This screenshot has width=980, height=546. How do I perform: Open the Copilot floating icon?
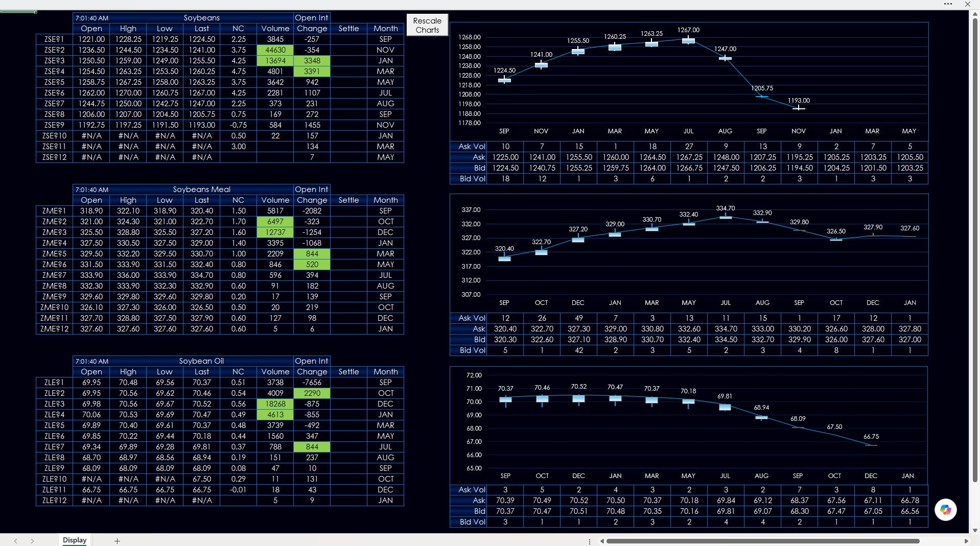pyautogui.click(x=945, y=509)
